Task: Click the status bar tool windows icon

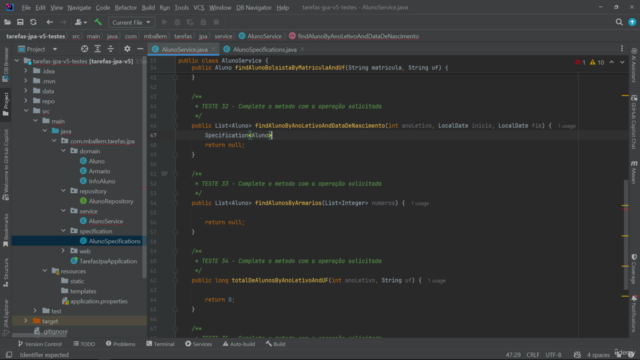Action: (9, 355)
